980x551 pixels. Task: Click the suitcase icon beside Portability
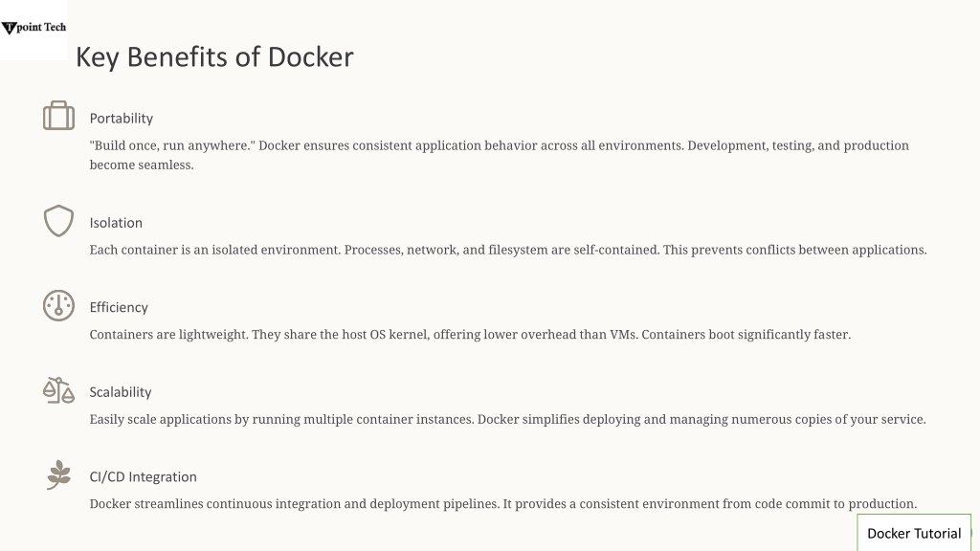[58, 116]
